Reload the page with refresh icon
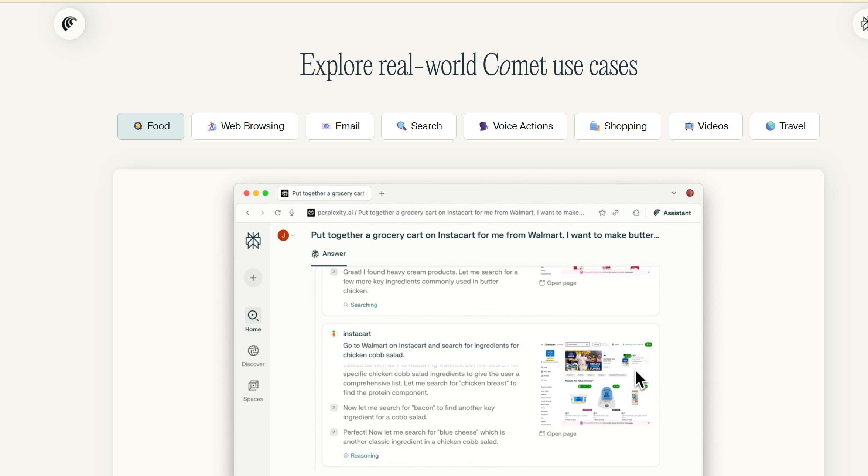The image size is (868, 476). click(x=278, y=213)
